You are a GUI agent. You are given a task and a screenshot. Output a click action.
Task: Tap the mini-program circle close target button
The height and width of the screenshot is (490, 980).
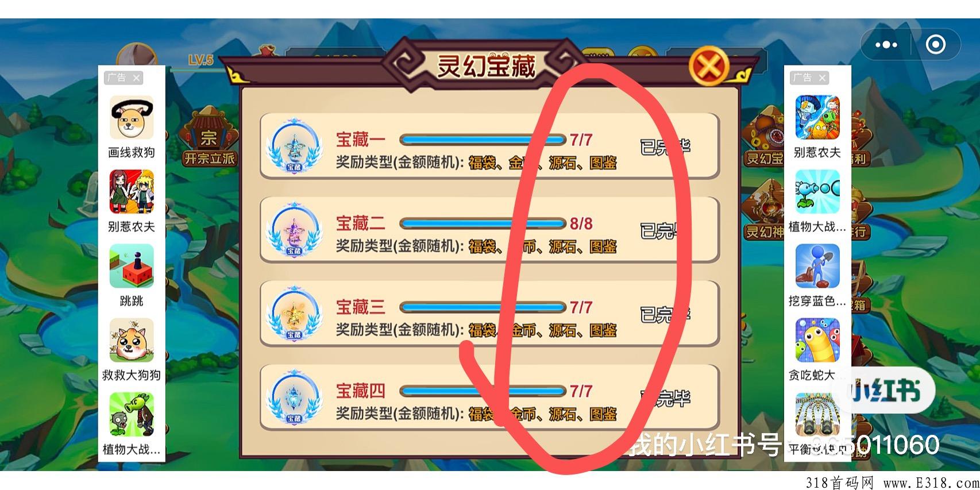(x=936, y=45)
